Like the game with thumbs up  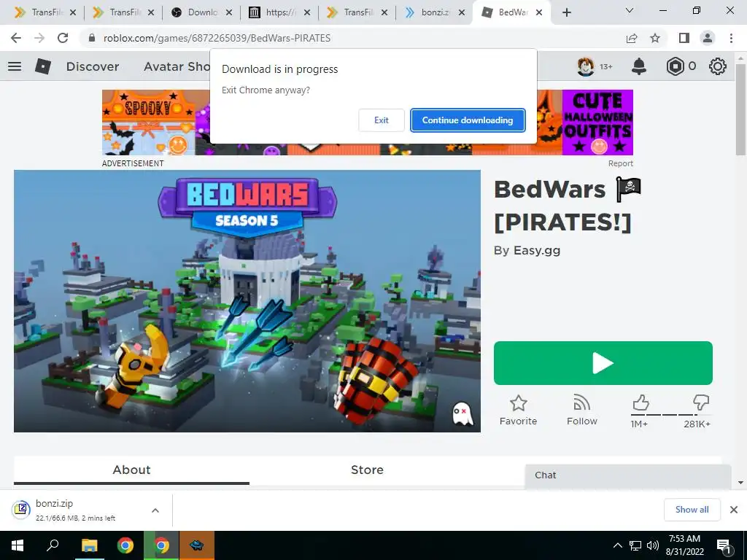[640, 402]
